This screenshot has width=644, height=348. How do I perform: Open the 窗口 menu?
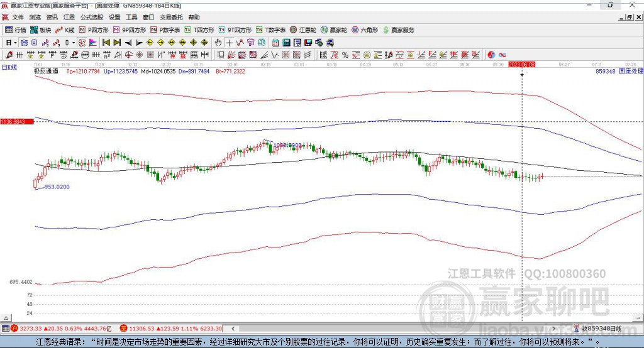(x=148, y=17)
